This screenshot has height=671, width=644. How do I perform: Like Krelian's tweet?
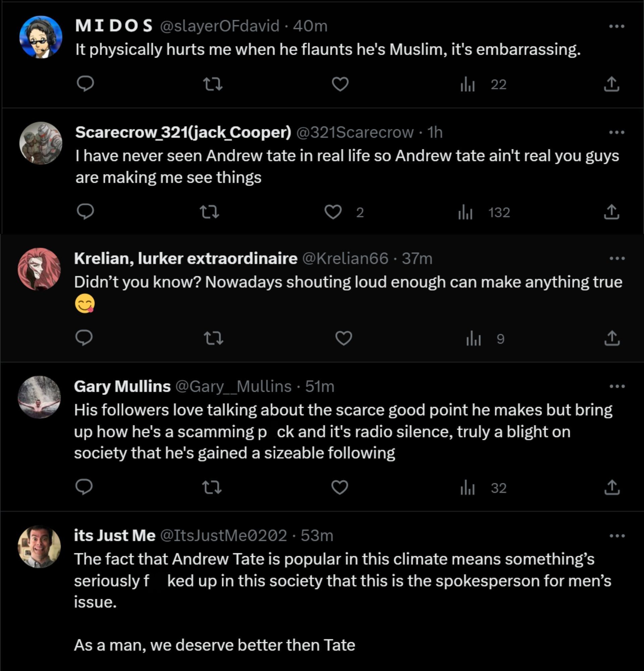pos(343,338)
